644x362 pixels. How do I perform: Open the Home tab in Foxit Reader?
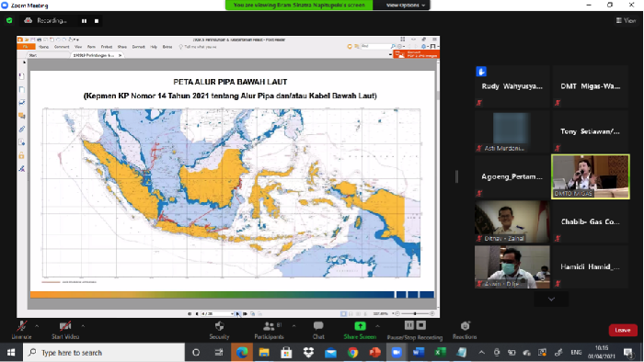tap(43, 47)
